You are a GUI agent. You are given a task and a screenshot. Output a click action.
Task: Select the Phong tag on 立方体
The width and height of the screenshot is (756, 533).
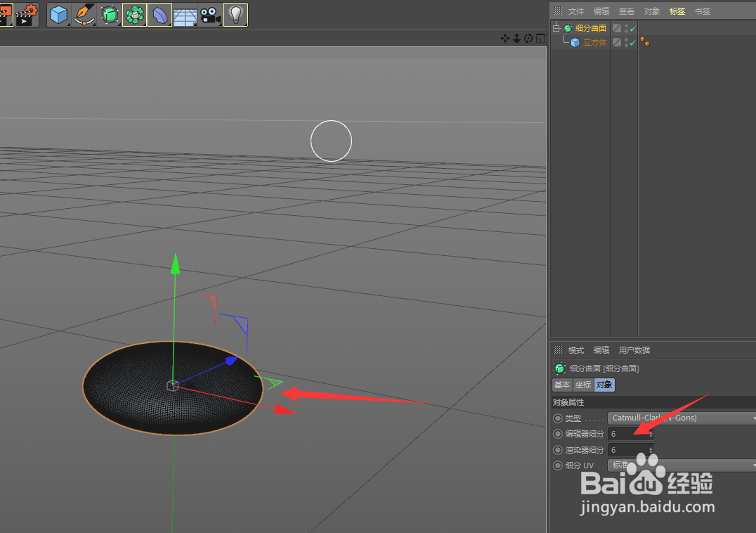[x=645, y=41]
